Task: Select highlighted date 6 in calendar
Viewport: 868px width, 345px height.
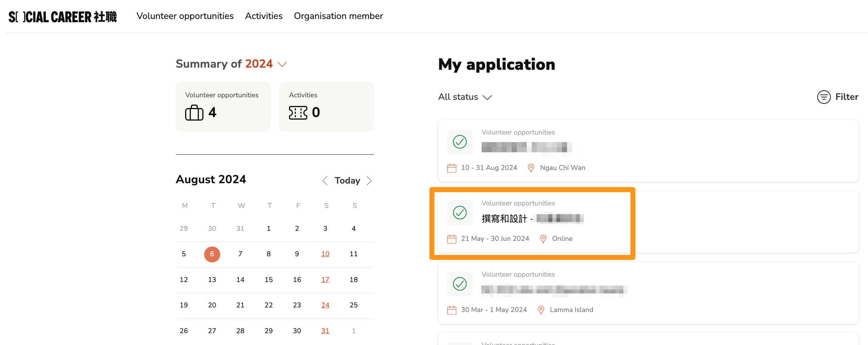Action: click(212, 254)
